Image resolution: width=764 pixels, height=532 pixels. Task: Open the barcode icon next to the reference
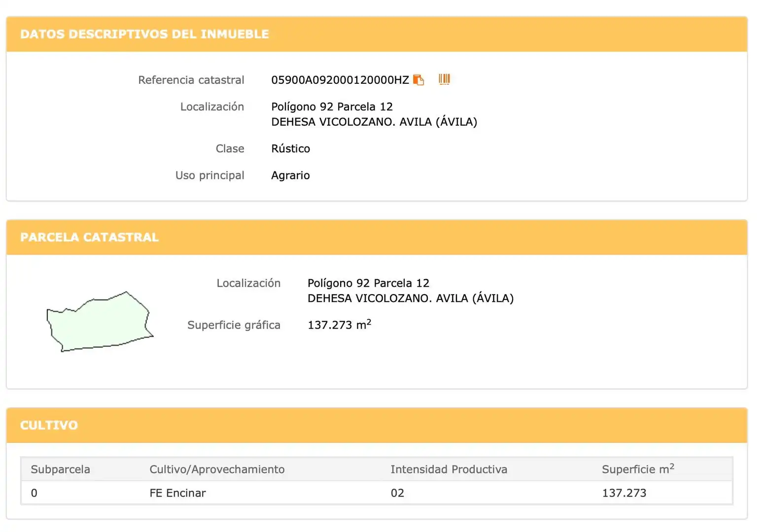[x=444, y=79]
